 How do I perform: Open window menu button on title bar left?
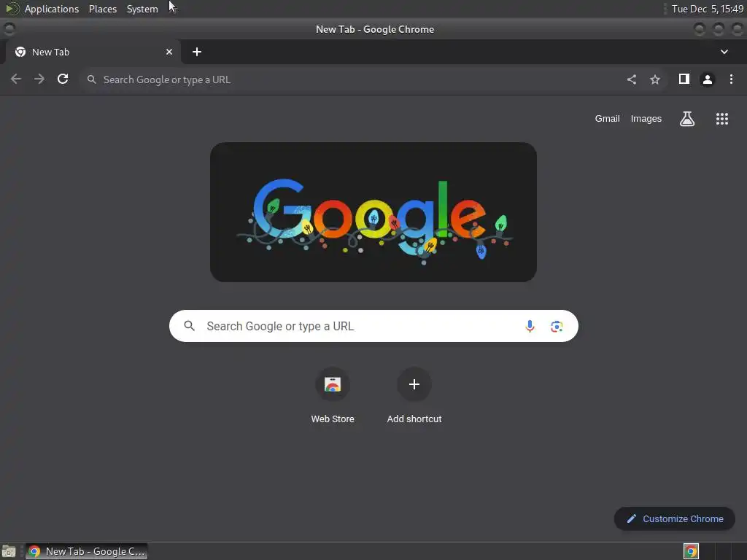9,29
